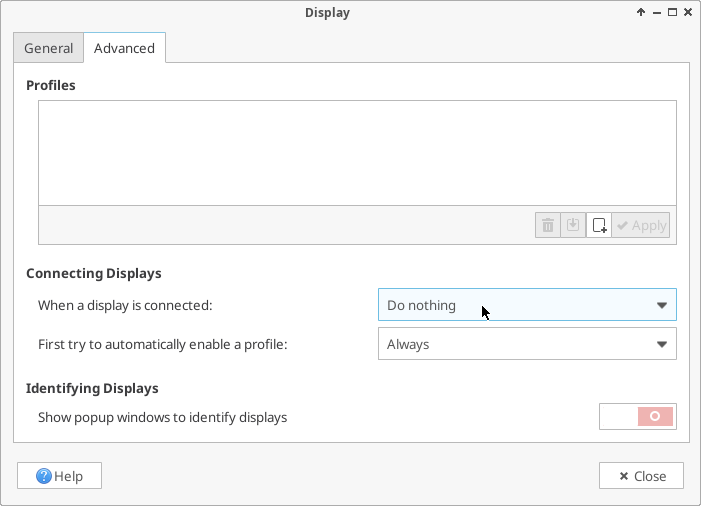Viewport: 701px width, 506px height.
Task: Maximize the Display window
Action: point(672,12)
